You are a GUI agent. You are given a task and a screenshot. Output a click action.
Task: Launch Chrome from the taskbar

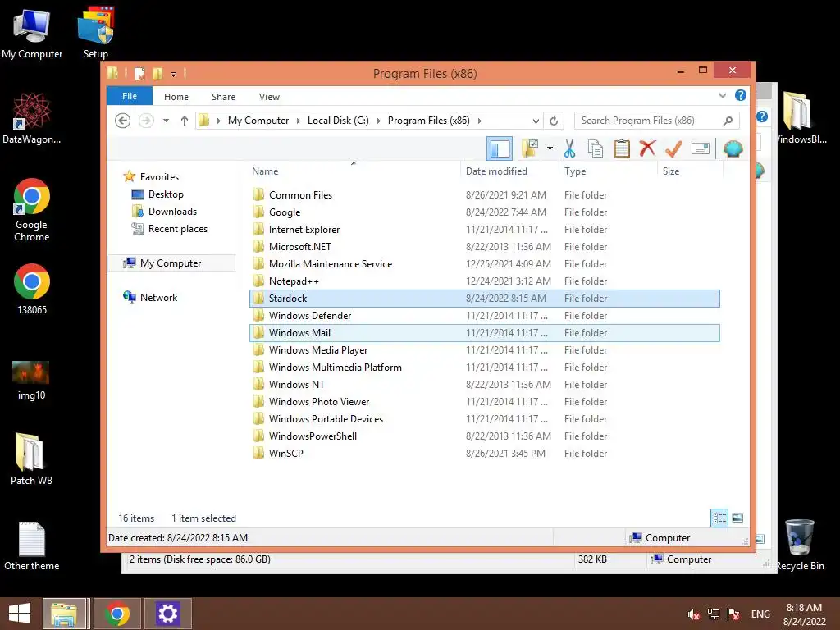(x=116, y=614)
